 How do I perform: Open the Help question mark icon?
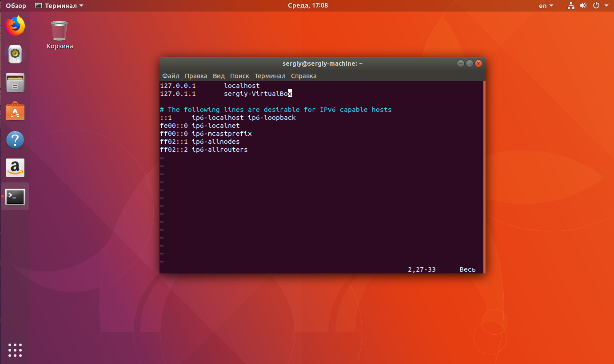pyautogui.click(x=15, y=140)
